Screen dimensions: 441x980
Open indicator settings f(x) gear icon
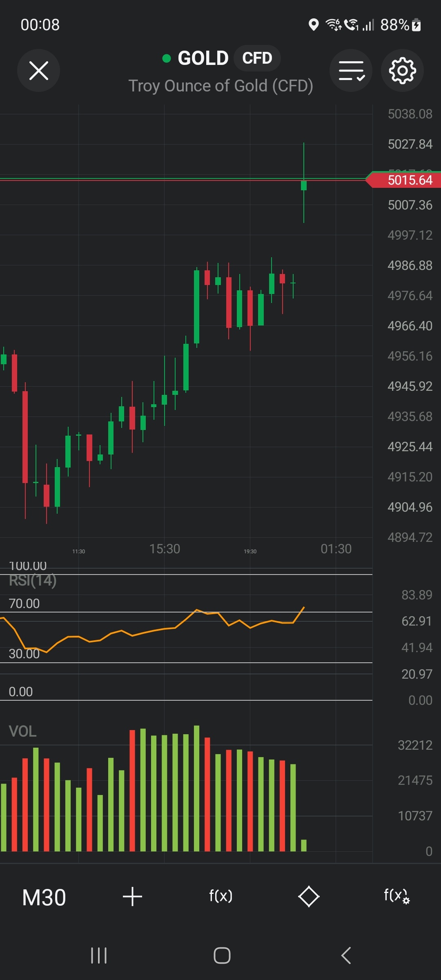[396, 896]
